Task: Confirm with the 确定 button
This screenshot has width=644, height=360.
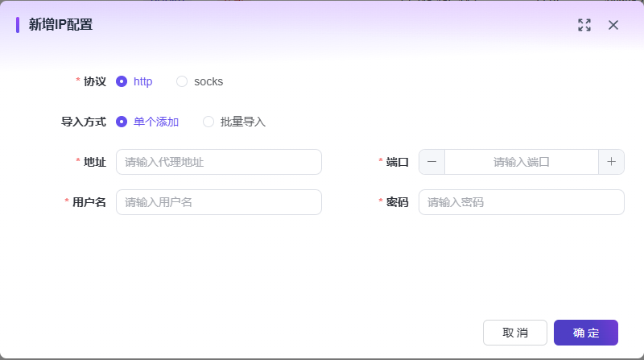Action: [x=585, y=333]
